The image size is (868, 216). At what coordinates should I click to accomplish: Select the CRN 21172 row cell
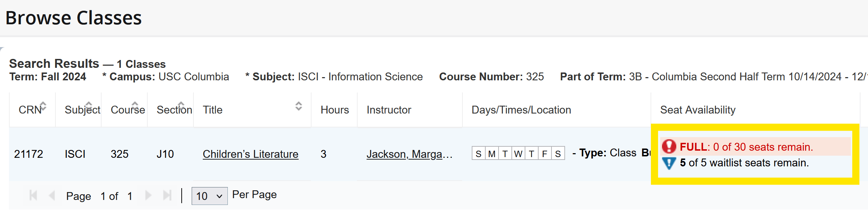[29, 154]
